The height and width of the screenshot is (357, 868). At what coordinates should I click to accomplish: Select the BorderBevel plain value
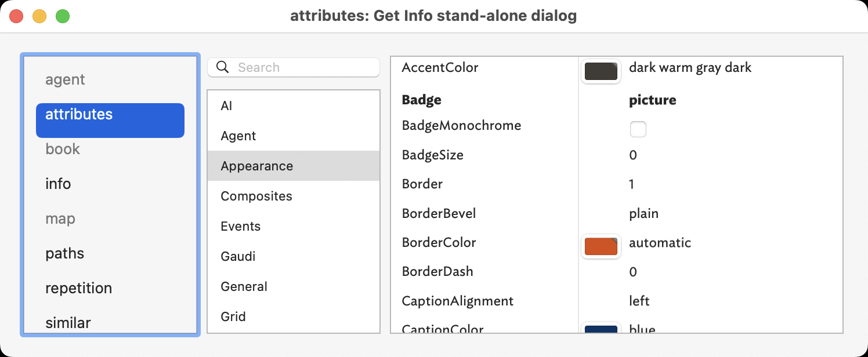click(644, 213)
